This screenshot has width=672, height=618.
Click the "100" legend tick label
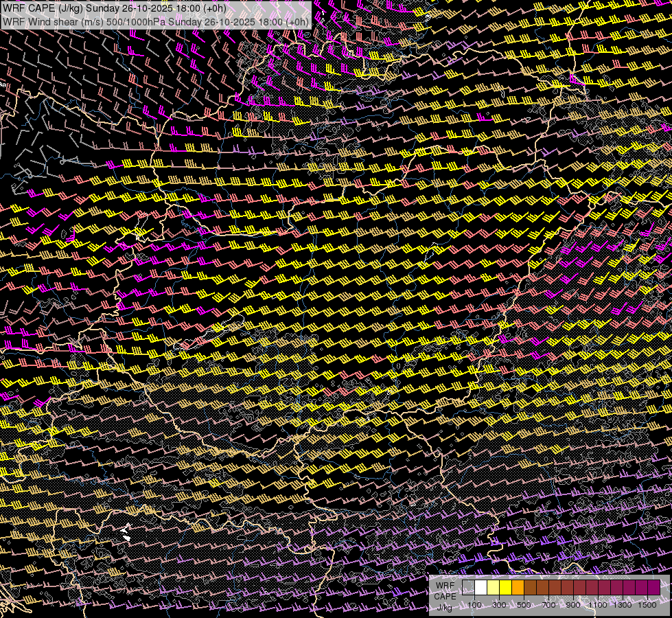tap(474, 605)
